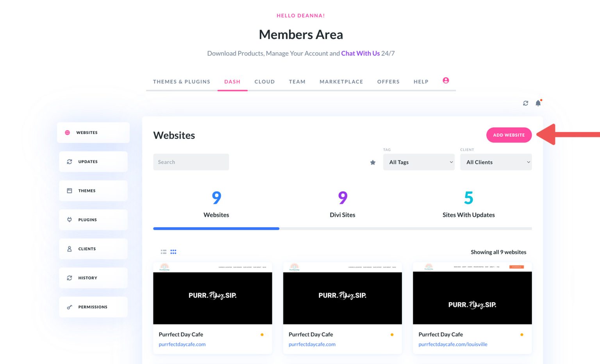Viewport: 600px width, 364px height.
Task: Click the Websites globe icon in sidebar
Action: coord(68,132)
